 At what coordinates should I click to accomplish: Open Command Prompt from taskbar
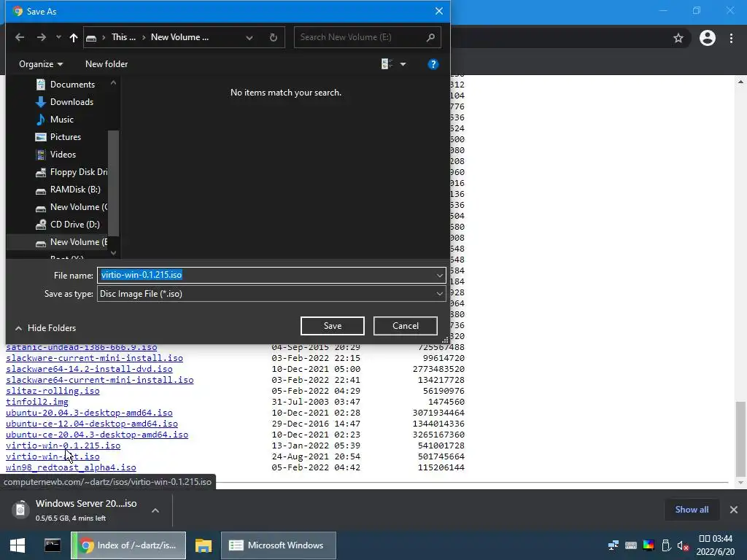(53, 545)
